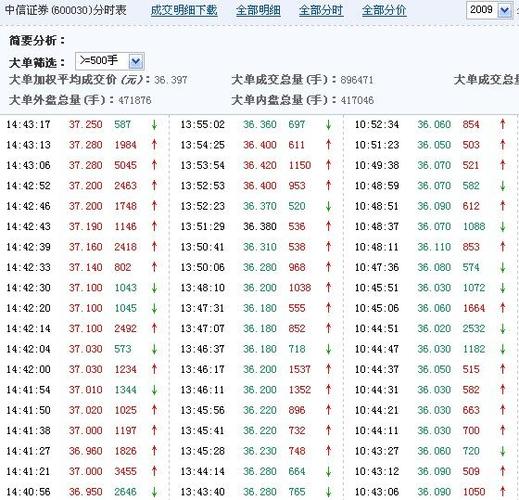Select price 37.200 in the 14:42:52 row
519x500 pixels.
[85, 186]
